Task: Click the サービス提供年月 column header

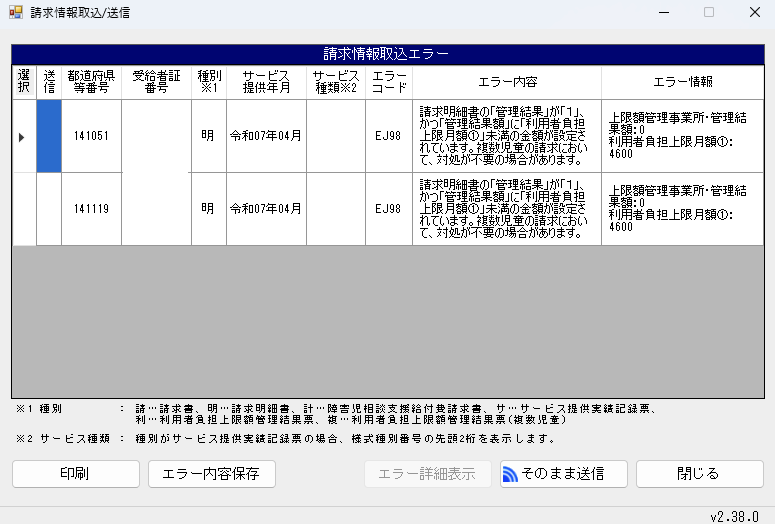Action: click(266, 82)
